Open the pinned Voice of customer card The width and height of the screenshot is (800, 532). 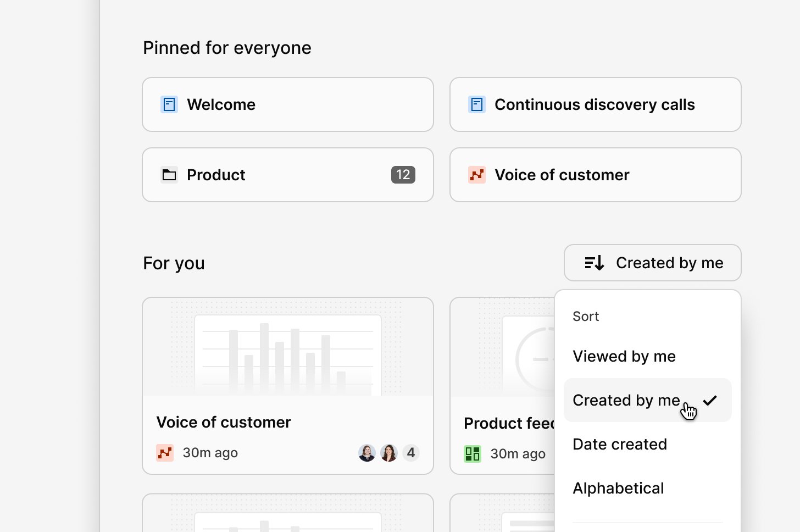pos(596,175)
